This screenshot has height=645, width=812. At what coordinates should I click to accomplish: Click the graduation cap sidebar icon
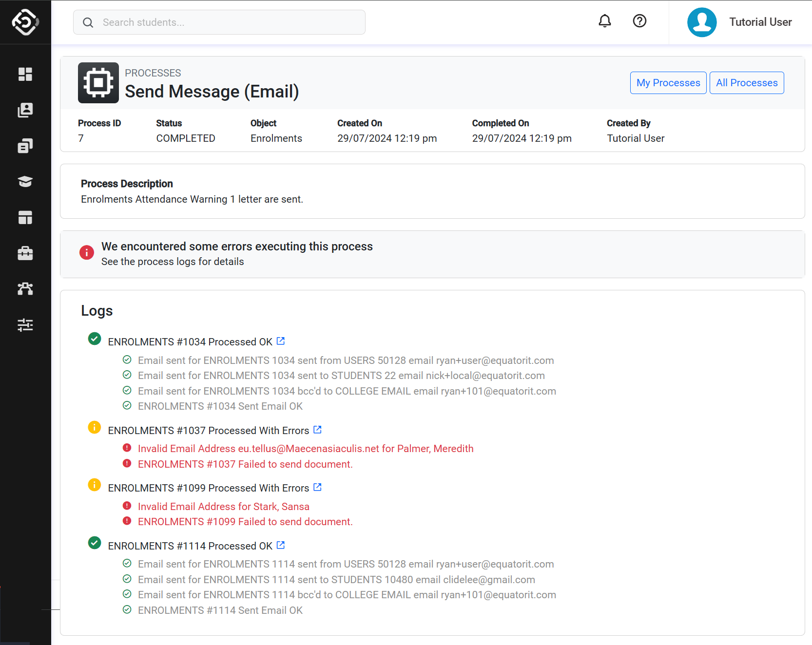coord(25,182)
